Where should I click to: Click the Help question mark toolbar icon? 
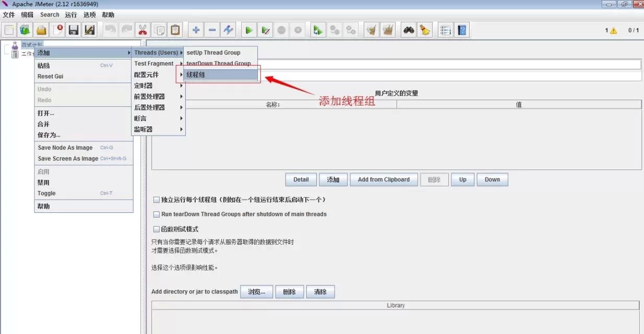pos(462,30)
